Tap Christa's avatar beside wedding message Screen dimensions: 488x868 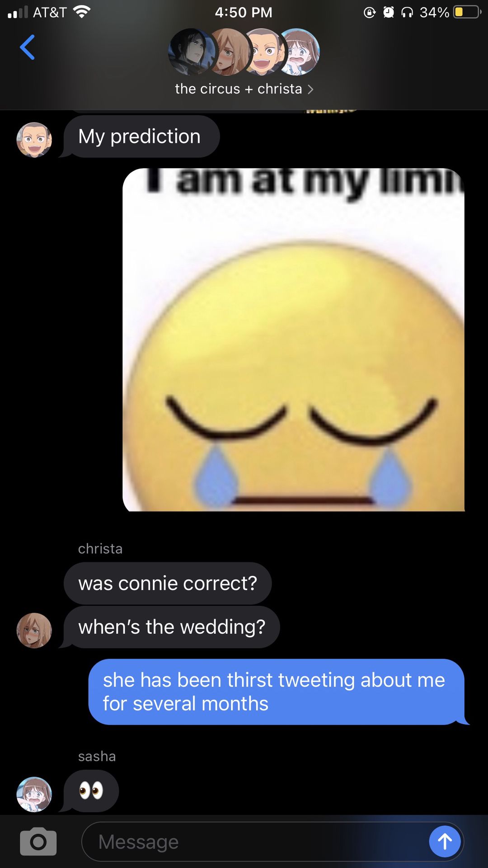34,630
